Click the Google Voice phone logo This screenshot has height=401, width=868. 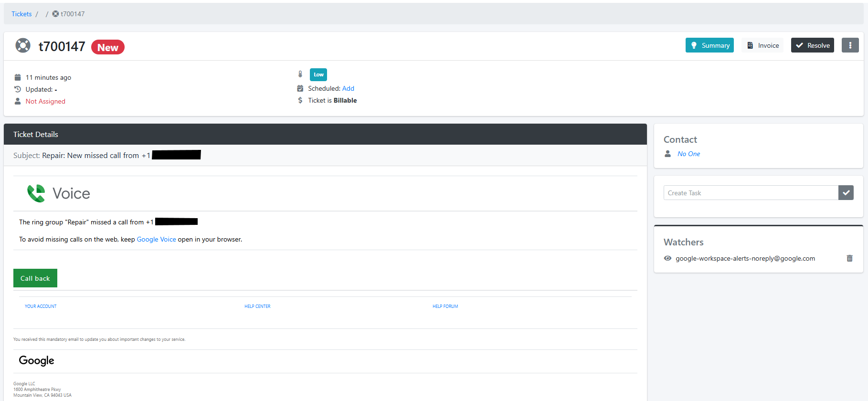click(36, 193)
